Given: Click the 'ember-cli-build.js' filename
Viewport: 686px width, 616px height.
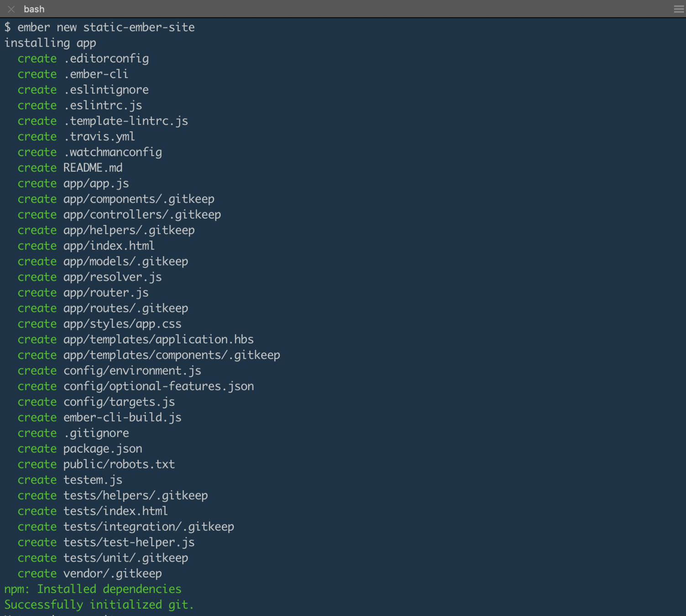Looking at the screenshot, I should pyautogui.click(x=123, y=418).
